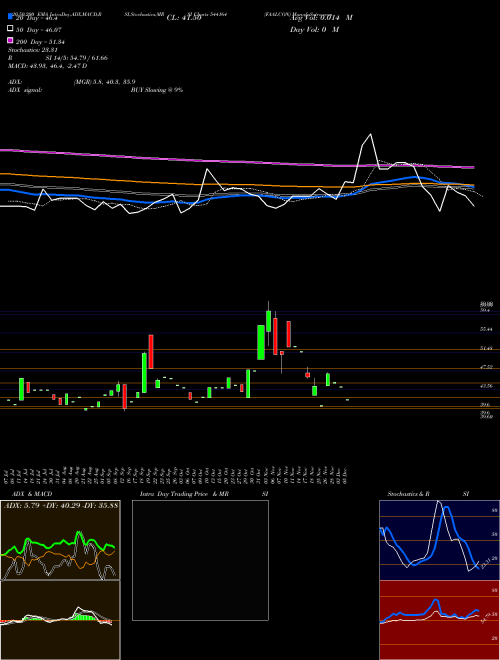Screen dimensions: 500x660
Task: Click the 'SI 14/3: 54.79 / 61.66' value
Action: [x=77, y=58]
